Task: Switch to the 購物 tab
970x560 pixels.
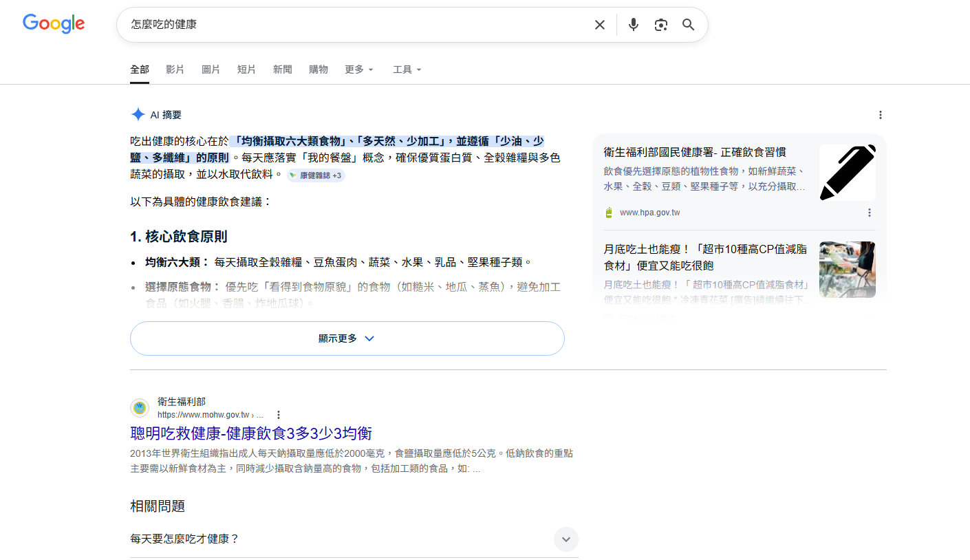Action: tap(319, 69)
